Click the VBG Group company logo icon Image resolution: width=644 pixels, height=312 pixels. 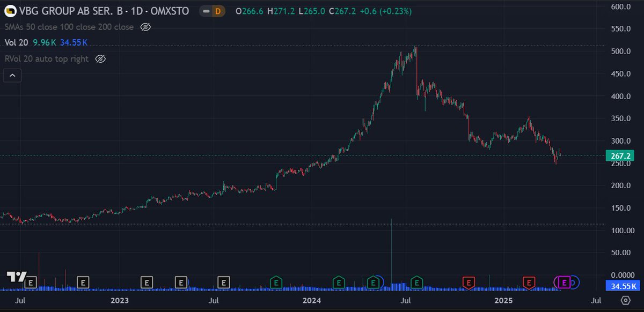coord(10,11)
